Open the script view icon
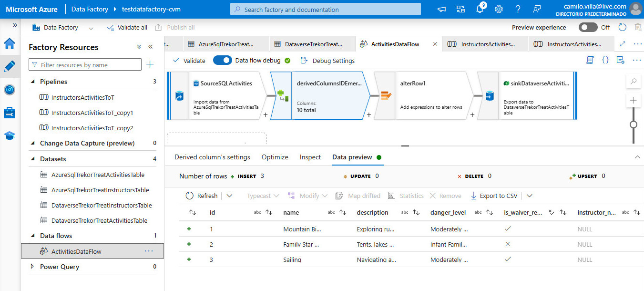Screen dimensions: 644x291 pos(590,60)
